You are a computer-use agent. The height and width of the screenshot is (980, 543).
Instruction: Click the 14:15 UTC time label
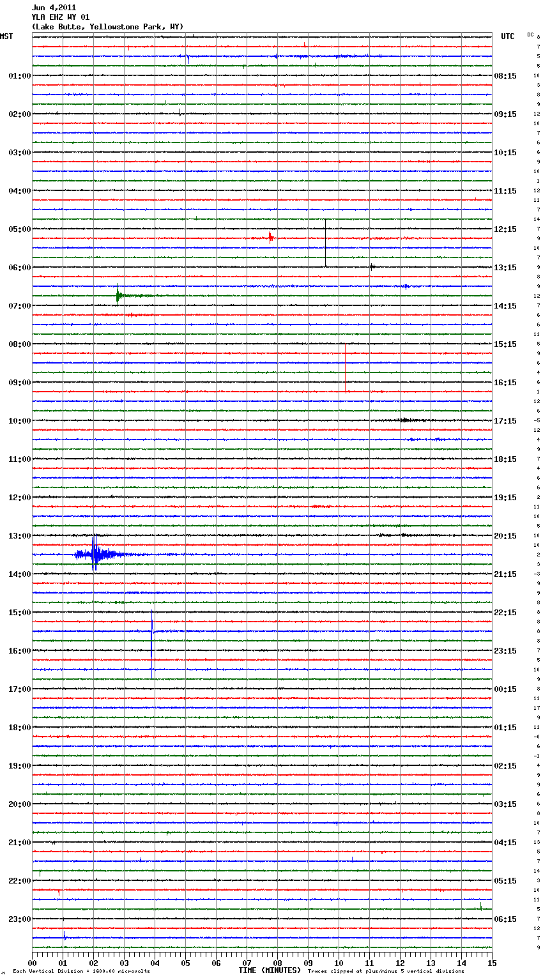[x=505, y=306]
